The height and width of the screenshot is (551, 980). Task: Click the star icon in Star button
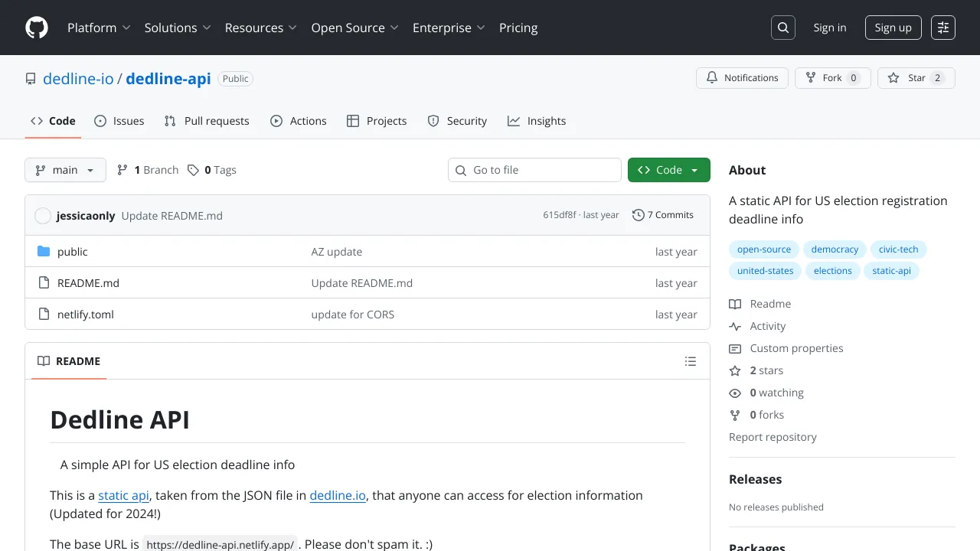(x=893, y=78)
